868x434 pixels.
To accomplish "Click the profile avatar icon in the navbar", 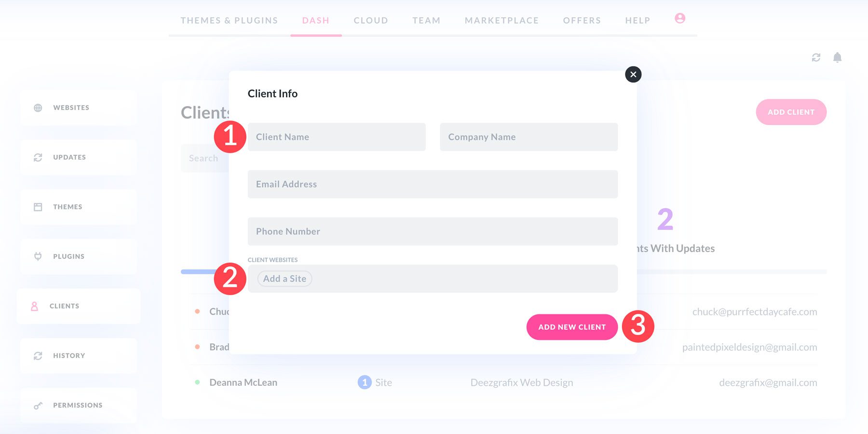I will click(x=679, y=18).
